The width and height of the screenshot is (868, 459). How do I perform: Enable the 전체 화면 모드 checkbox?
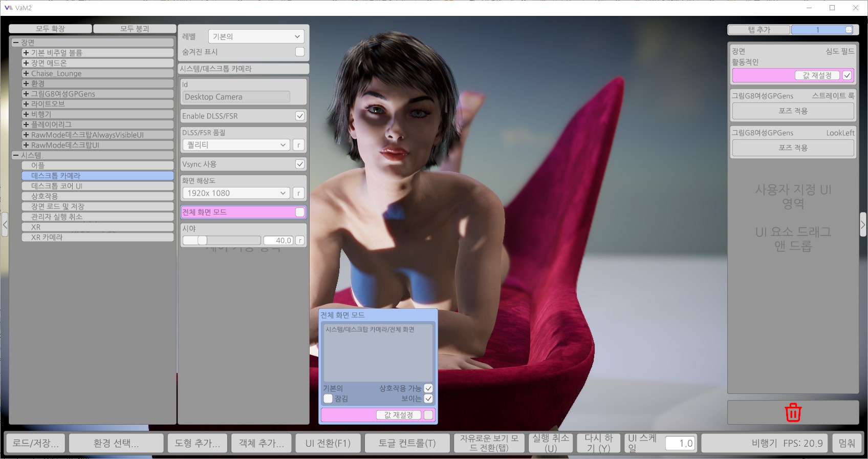300,212
